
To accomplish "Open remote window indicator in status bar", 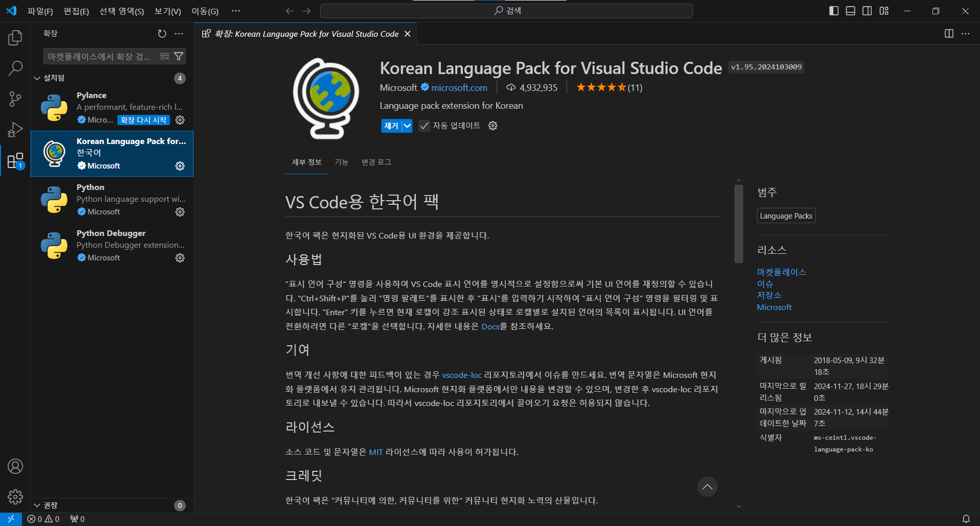I will coord(11,519).
